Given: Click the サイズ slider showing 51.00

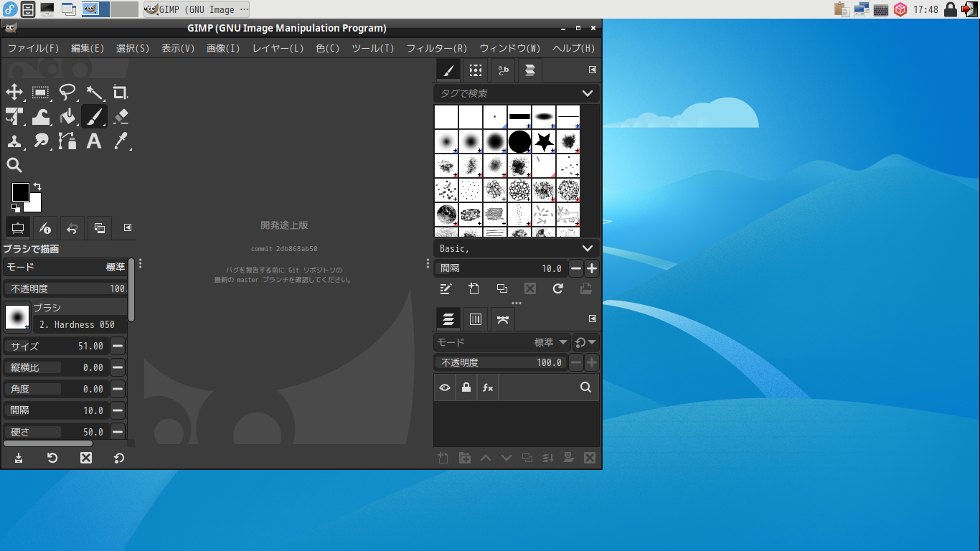Looking at the screenshot, I should click(57, 346).
